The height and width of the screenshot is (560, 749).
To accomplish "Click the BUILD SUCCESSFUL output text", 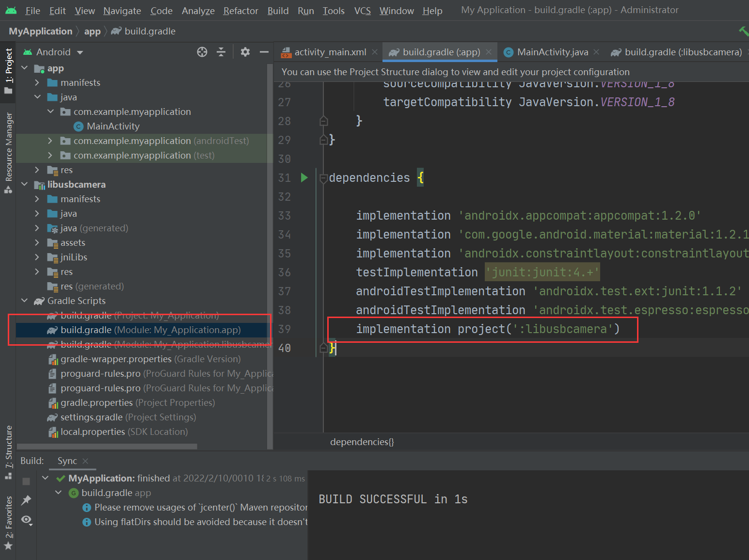I will coord(393,499).
